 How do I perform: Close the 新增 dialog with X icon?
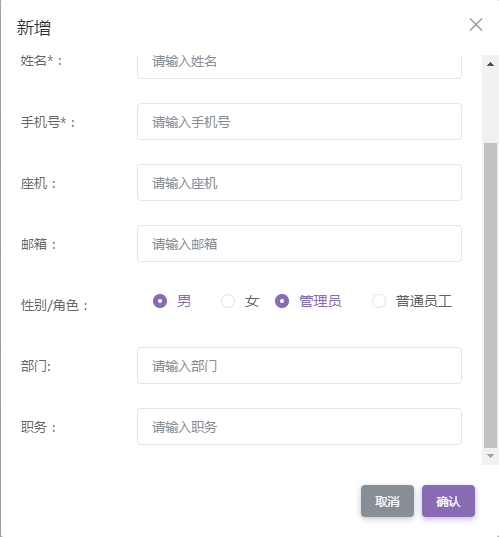(476, 25)
